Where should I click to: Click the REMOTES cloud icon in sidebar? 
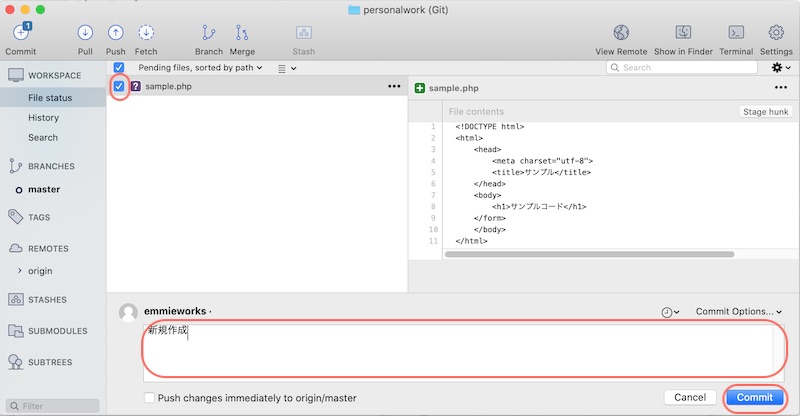16,248
